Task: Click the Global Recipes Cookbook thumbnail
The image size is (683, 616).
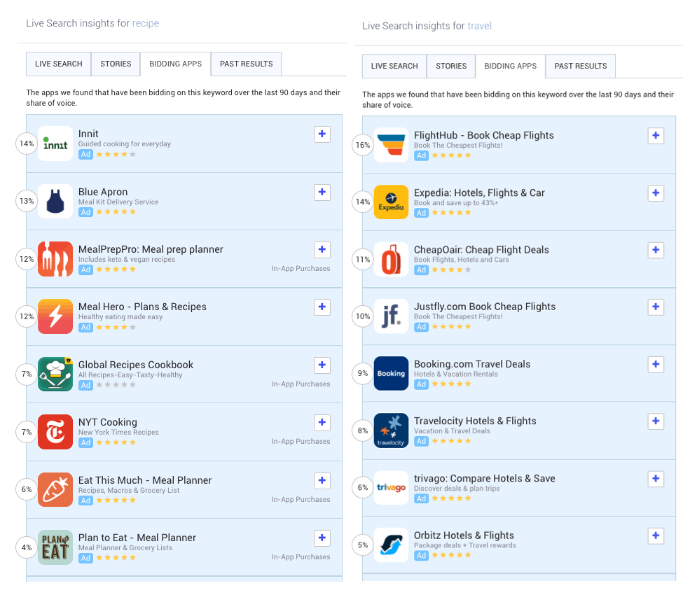Action: click(x=55, y=374)
